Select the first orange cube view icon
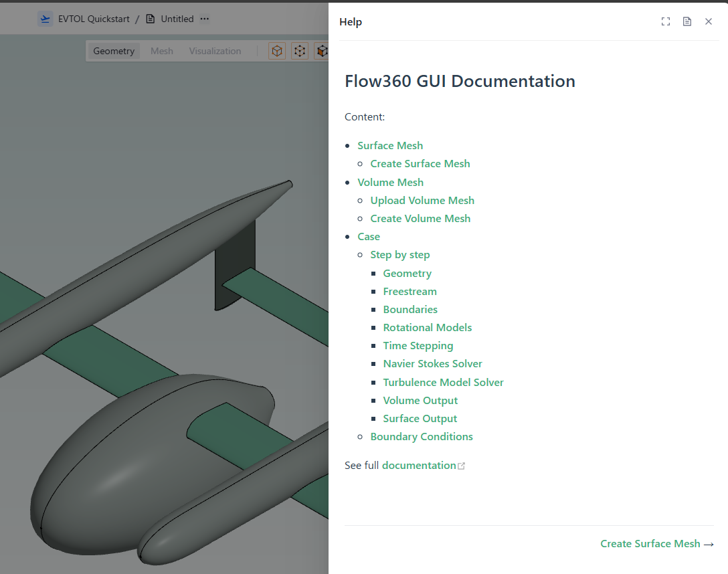Screen dimensions: 728x574 click(277, 51)
